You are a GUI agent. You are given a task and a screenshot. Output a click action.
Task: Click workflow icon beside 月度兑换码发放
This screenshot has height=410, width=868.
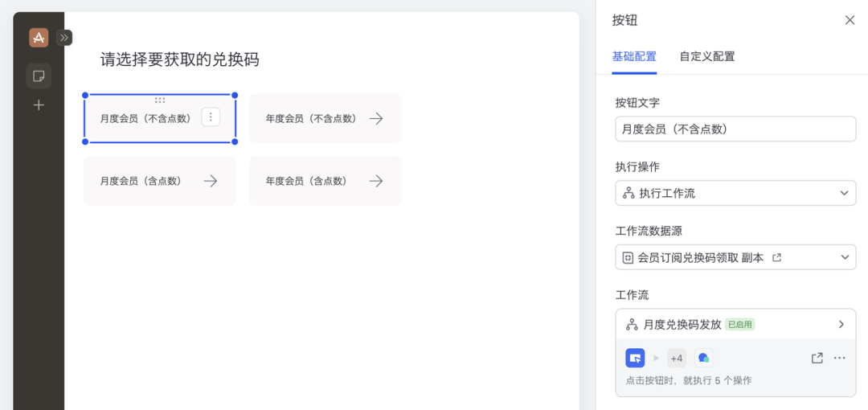pos(632,325)
